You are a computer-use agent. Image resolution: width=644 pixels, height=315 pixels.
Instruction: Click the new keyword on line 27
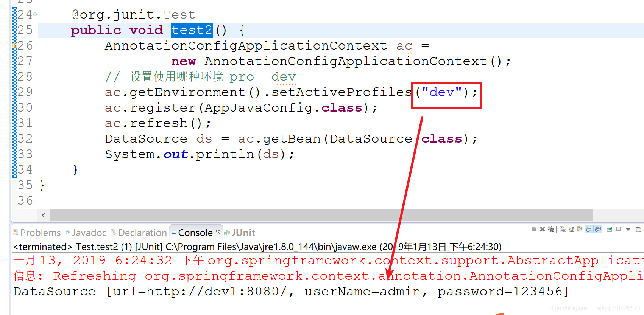coord(184,61)
